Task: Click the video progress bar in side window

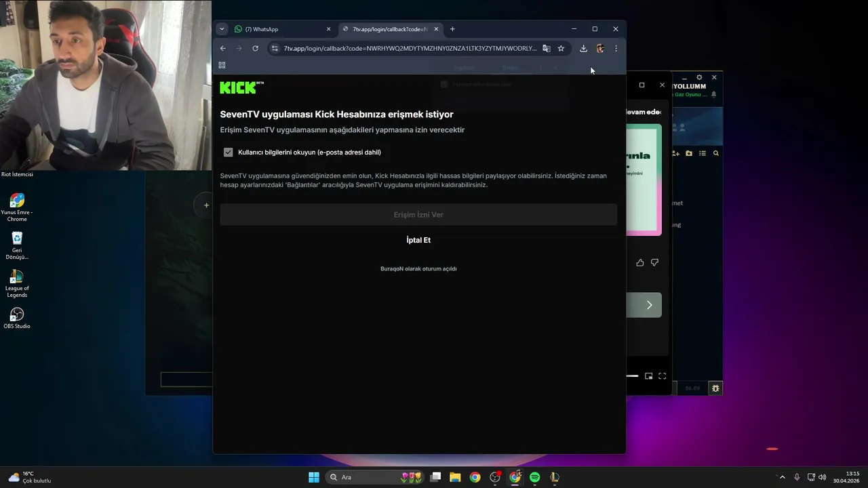Action: click(632, 375)
